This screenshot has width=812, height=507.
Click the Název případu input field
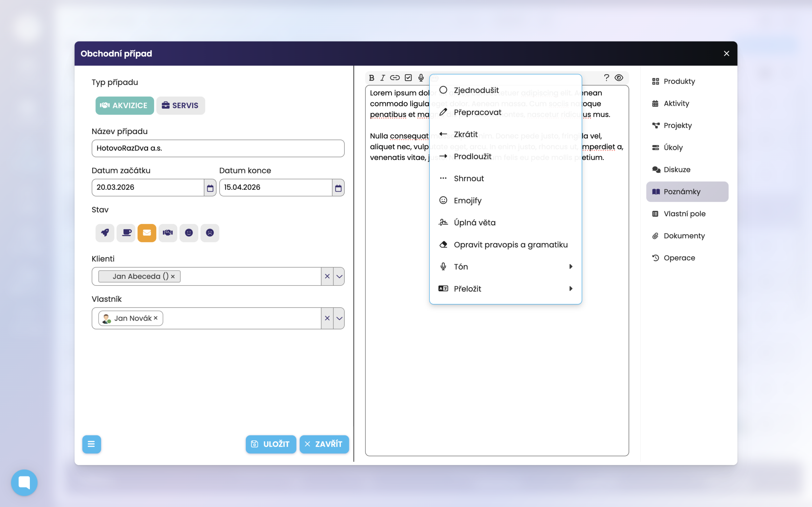click(218, 148)
